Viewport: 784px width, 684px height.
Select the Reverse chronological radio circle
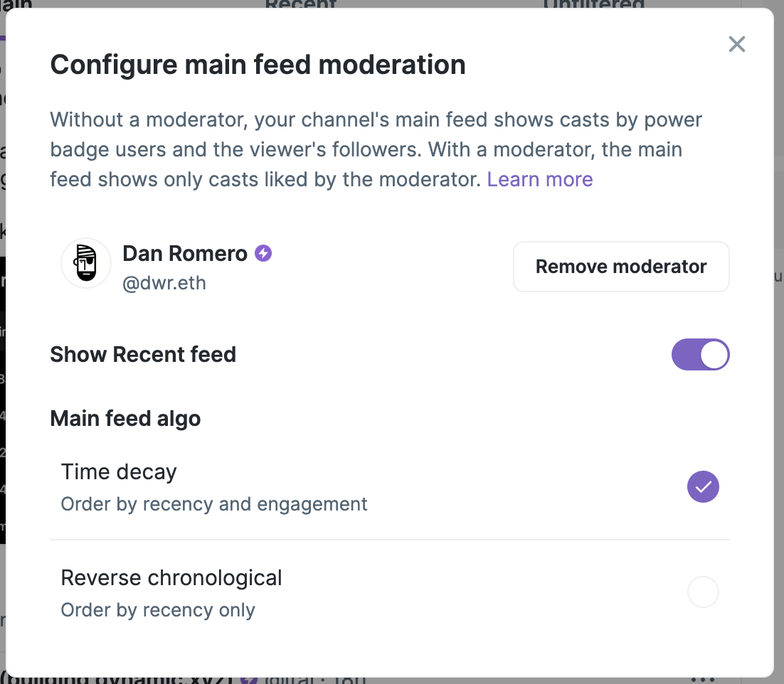(703, 592)
